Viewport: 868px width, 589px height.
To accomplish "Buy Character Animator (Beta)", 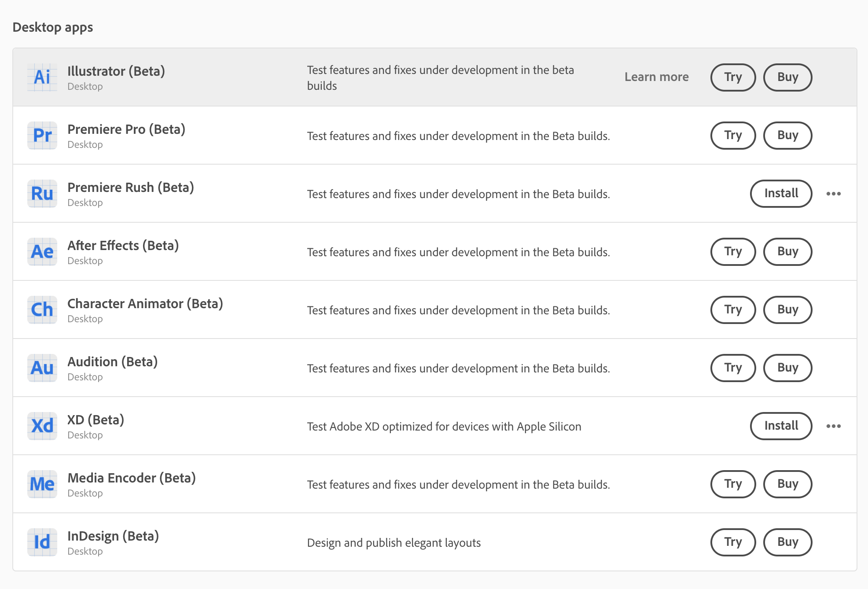I will pos(787,310).
